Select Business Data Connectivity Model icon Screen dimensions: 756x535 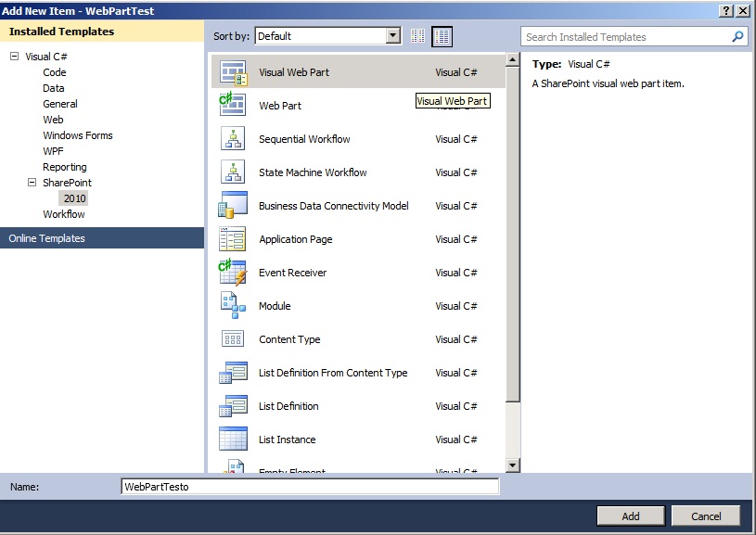point(233,206)
